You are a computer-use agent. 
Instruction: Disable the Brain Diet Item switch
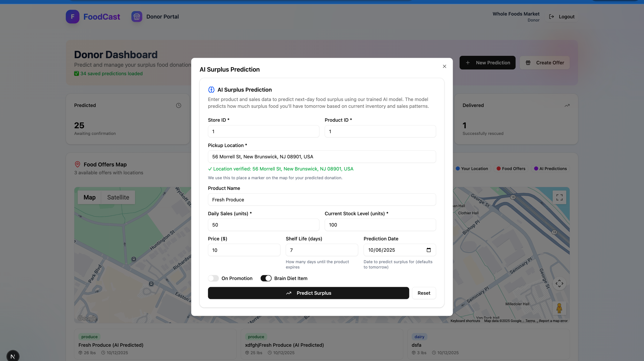pyautogui.click(x=266, y=278)
